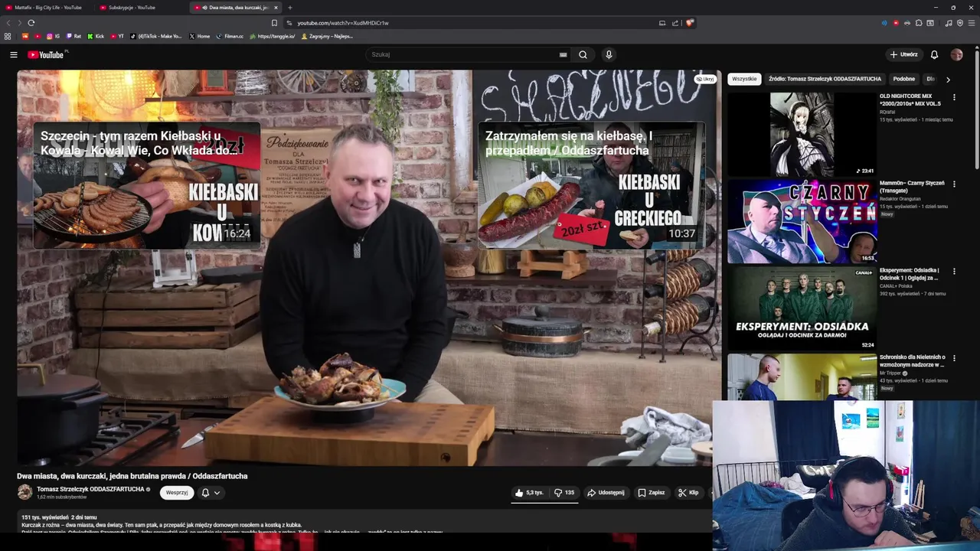Open the Zagraj.my bookmark
980x551 pixels.
click(x=327, y=36)
